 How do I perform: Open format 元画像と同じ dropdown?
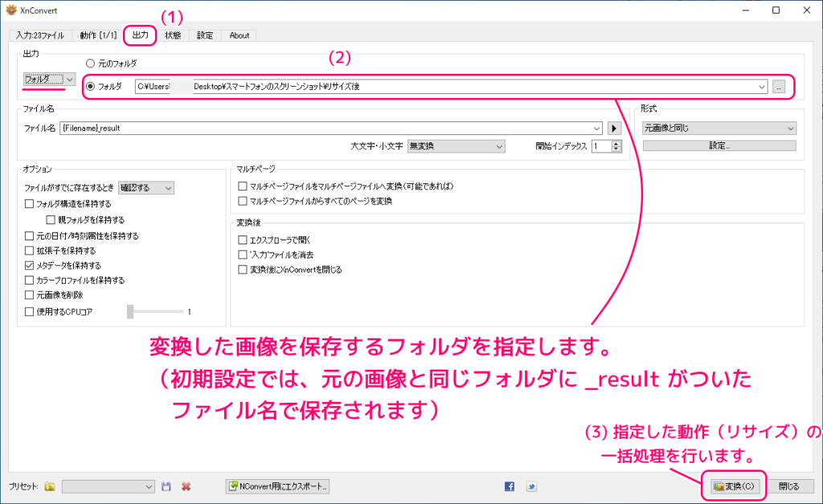(719, 128)
